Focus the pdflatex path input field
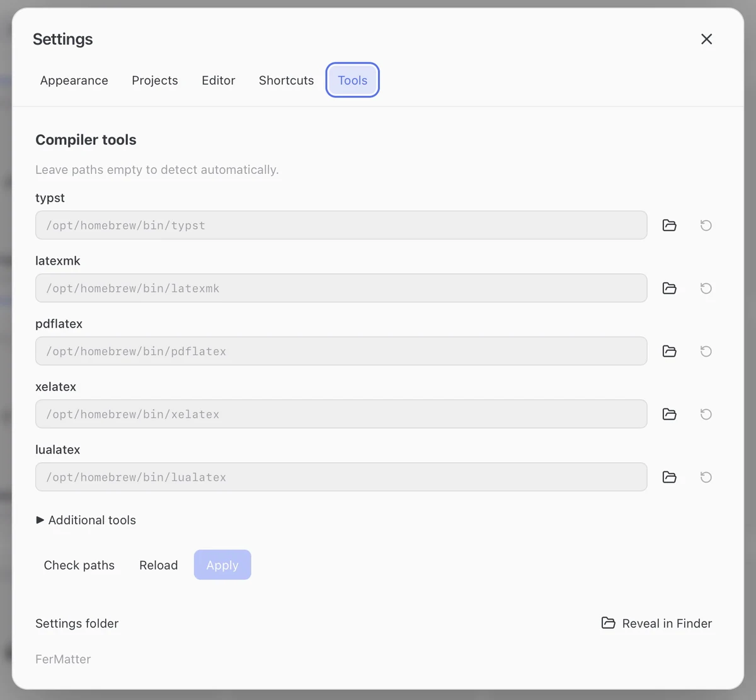Screen dimensions: 756x700 [341, 352]
